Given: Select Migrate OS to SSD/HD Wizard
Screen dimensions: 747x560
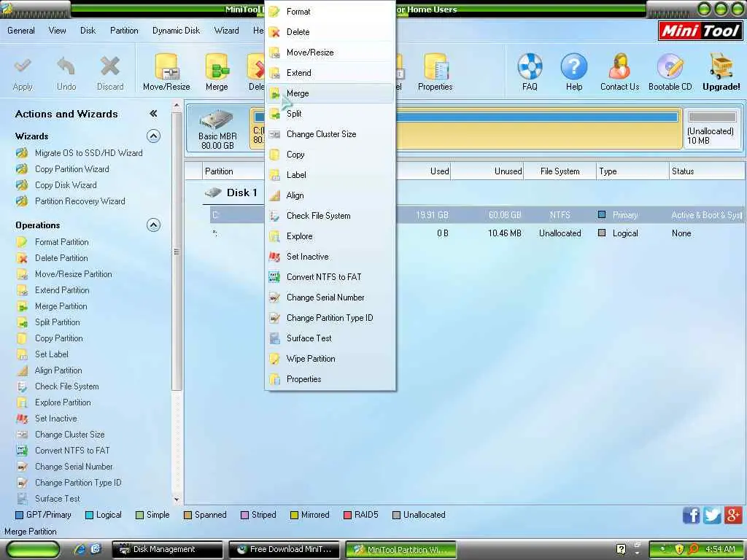Looking at the screenshot, I should coord(88,153).
